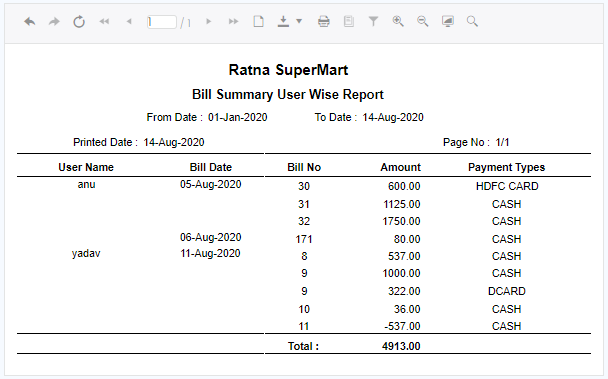Go to the next report page

point(209,21)
